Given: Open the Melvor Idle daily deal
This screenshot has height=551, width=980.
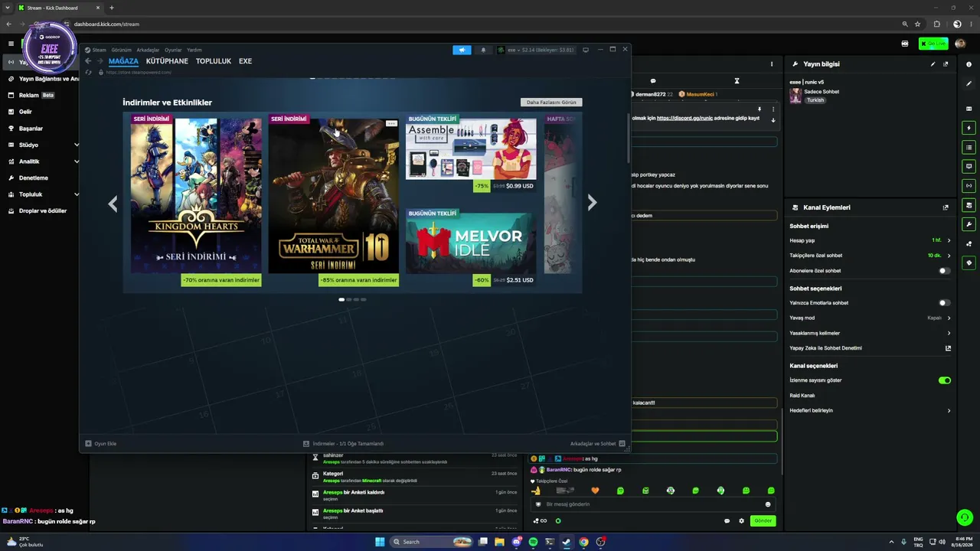Looking at the screenshot, I should [471, 248].
